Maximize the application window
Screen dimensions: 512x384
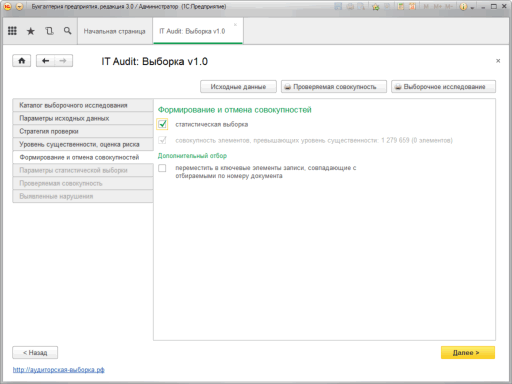pos(494,6)
